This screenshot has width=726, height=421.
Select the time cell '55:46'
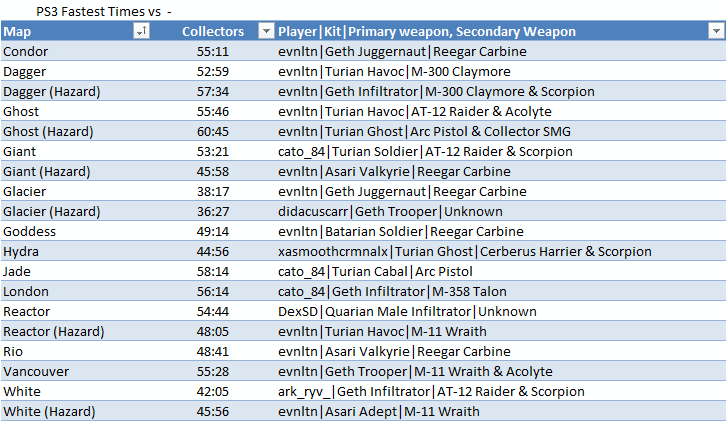[x=213, y=111]
